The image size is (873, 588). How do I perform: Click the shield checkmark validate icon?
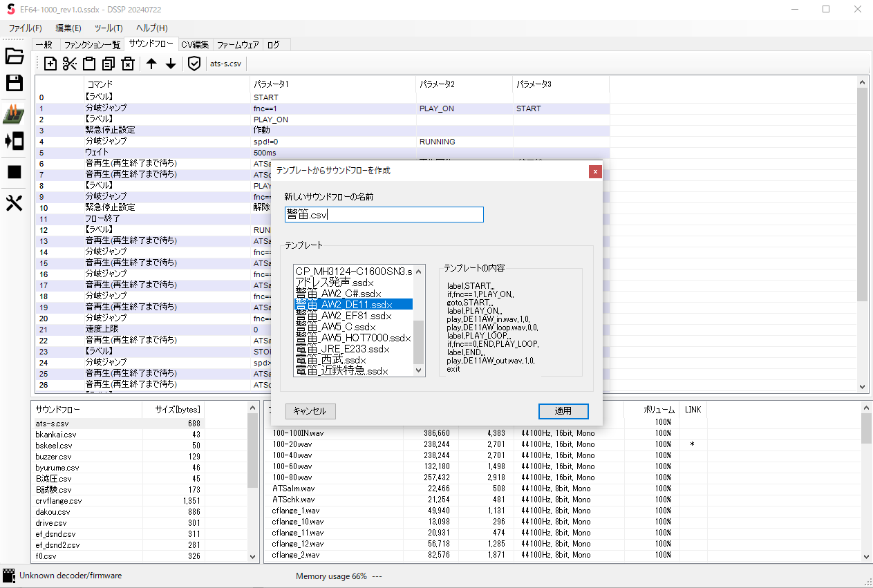[x=194, y=64]
